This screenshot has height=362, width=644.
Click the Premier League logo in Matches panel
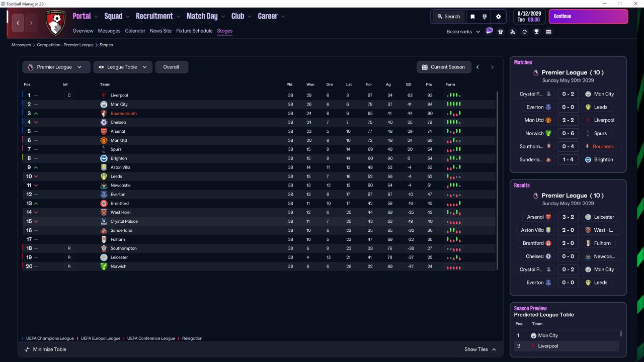pos(535,72)
